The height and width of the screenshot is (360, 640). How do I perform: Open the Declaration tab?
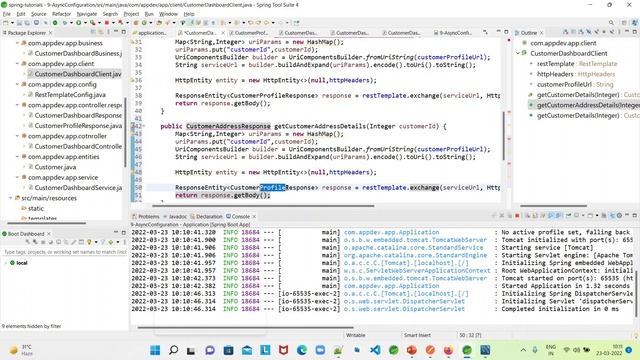click(x=207, y=216)
